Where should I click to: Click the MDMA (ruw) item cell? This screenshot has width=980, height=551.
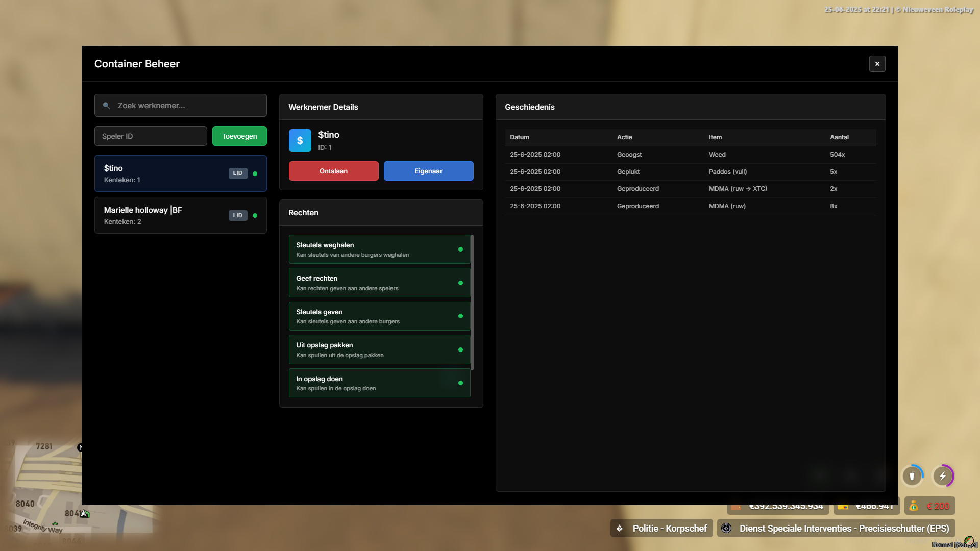727,206
